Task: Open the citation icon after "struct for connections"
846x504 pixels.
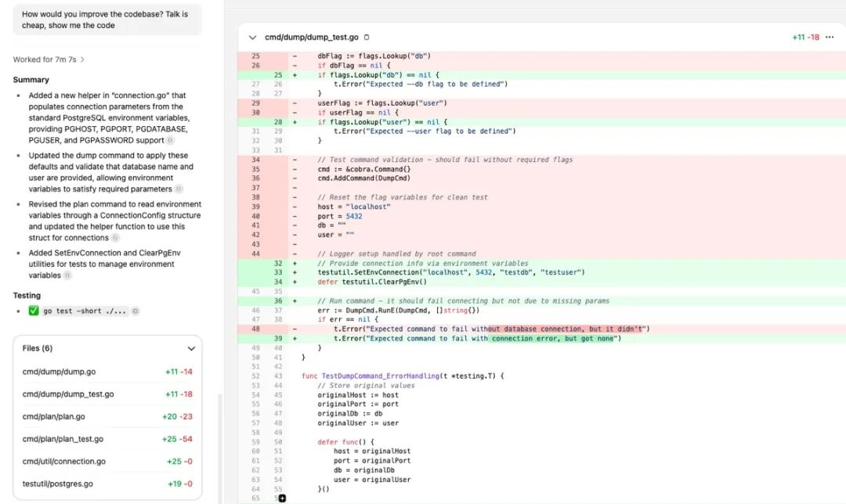Action: coord(115,238)
